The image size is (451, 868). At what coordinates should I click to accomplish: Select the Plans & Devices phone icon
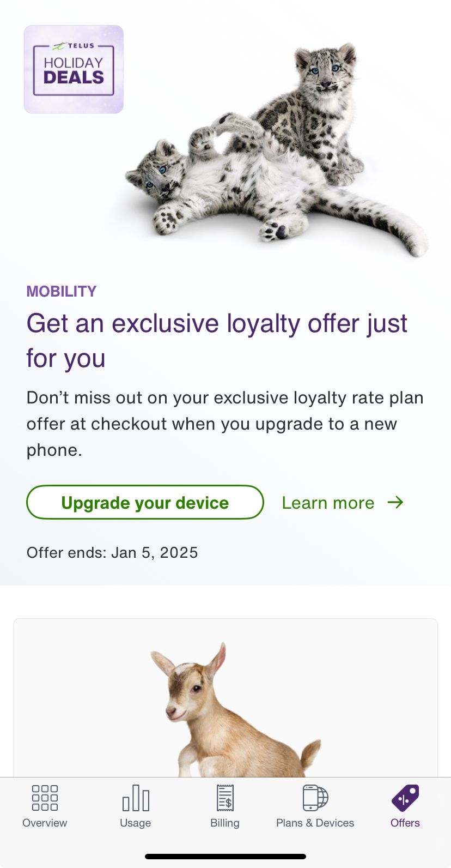[x=315, y=798]
